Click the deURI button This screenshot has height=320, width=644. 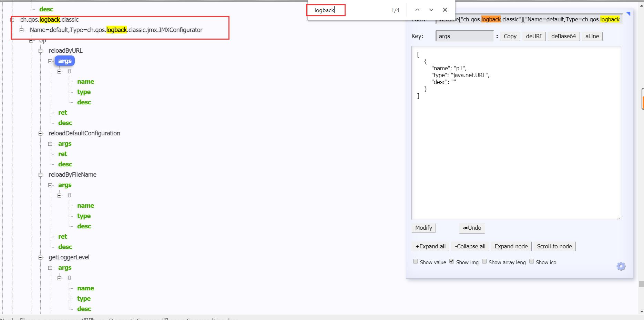click(534, 36)
